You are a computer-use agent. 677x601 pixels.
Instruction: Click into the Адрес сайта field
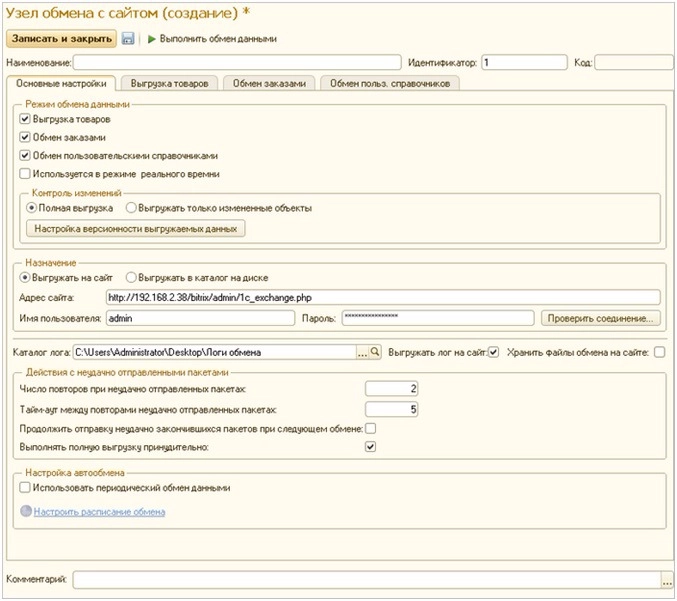[382, 297]
